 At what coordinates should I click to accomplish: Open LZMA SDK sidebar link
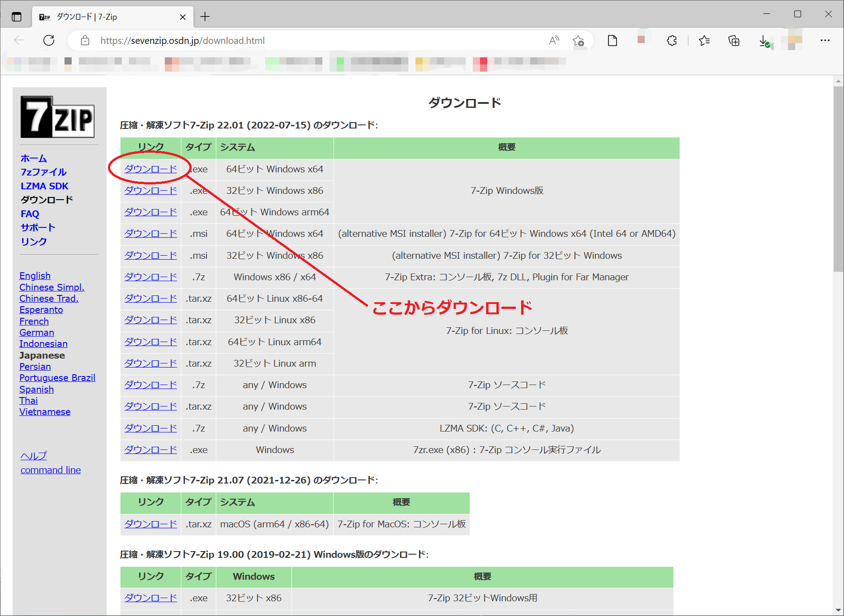coord(44,186)
